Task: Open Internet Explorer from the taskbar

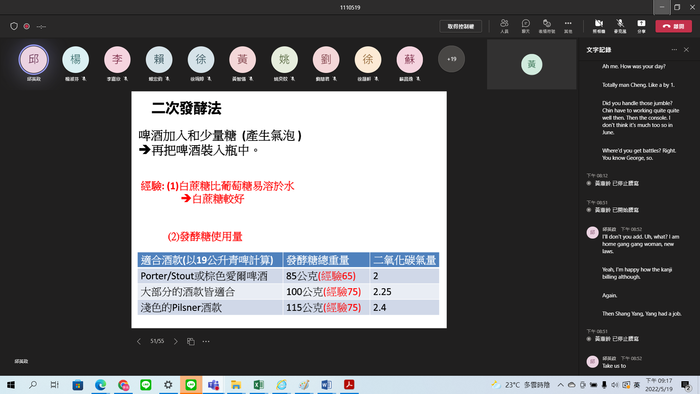Action: [281, 385]
